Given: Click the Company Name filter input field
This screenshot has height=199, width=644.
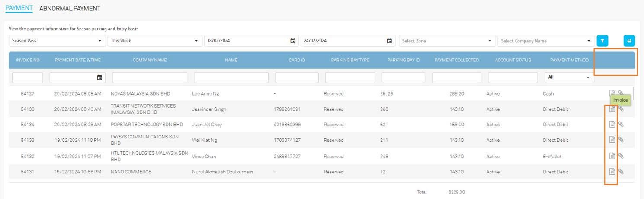Looking at the screenshot, I should tap(150, 77).
